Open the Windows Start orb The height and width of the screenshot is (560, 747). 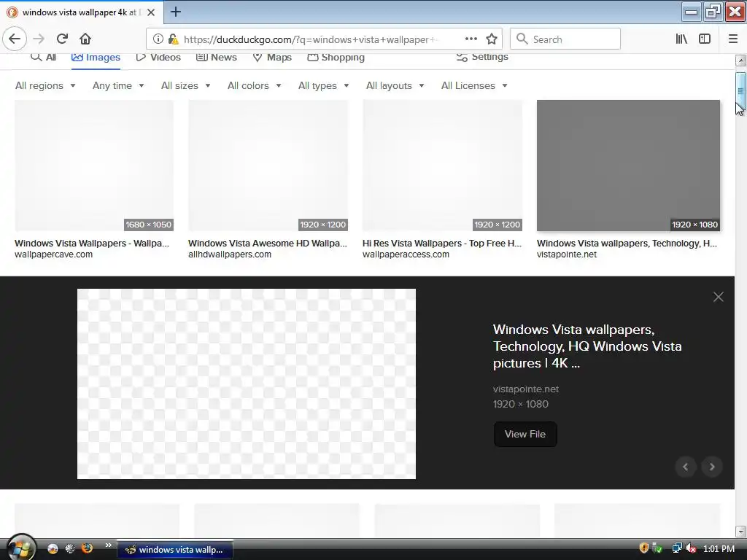point(20,548)
